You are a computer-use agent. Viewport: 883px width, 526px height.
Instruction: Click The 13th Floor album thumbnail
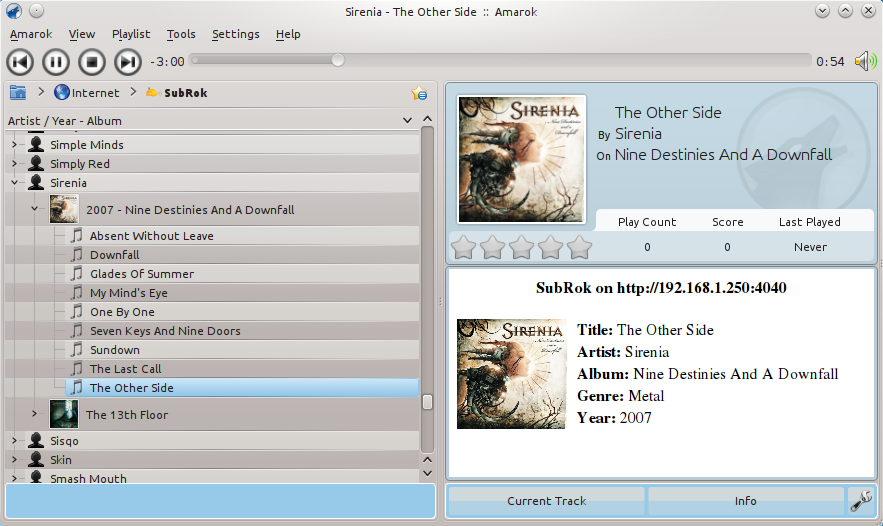64,414
